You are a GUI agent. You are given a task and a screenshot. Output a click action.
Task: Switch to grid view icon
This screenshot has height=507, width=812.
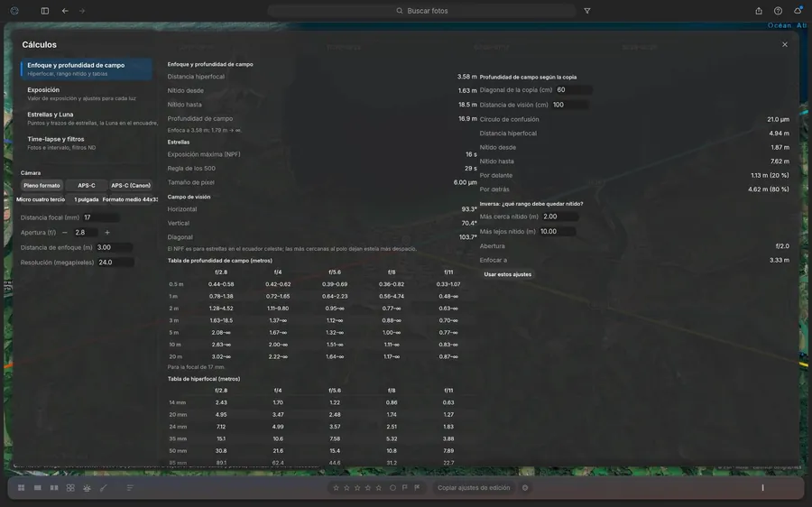tap(22, 488)
